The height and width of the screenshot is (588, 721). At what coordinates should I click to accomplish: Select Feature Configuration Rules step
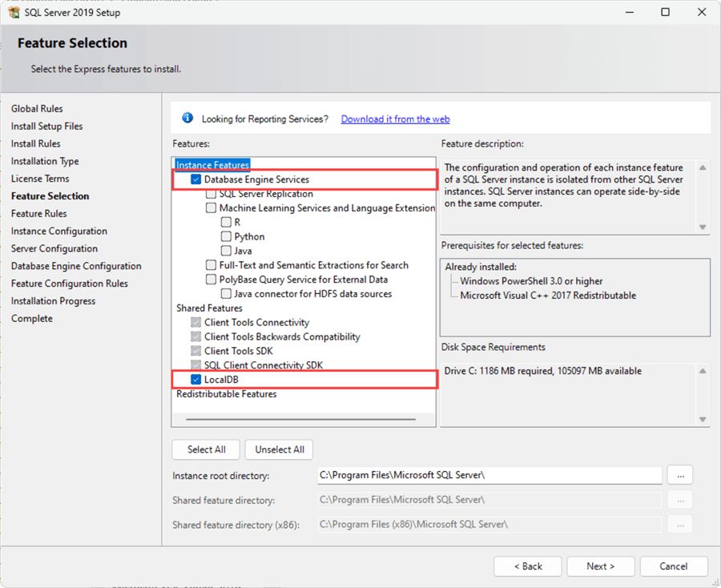[70, 284]
